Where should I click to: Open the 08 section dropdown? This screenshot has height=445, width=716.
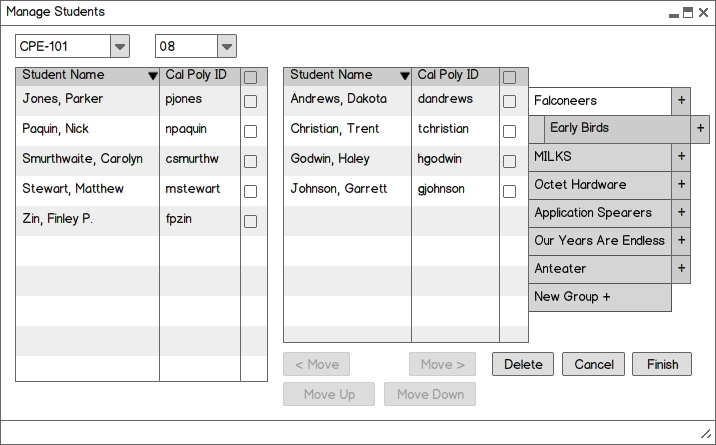pos(226,47)
